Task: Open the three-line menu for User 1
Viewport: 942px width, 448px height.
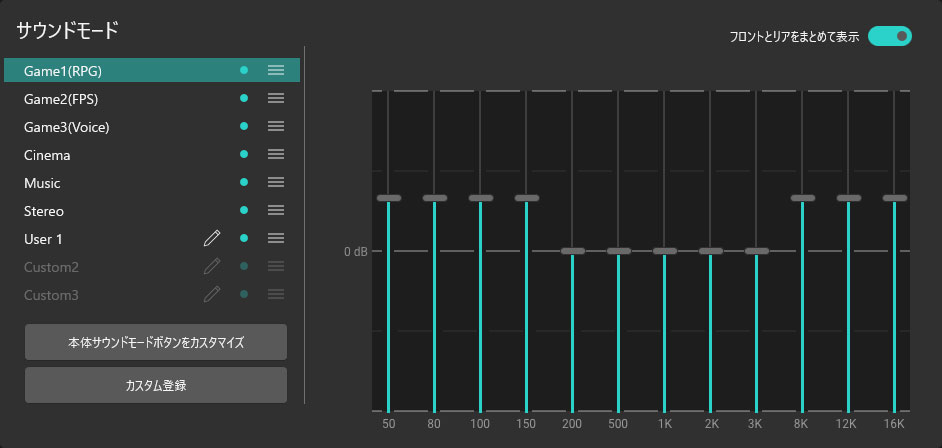Action: point(276,238)
